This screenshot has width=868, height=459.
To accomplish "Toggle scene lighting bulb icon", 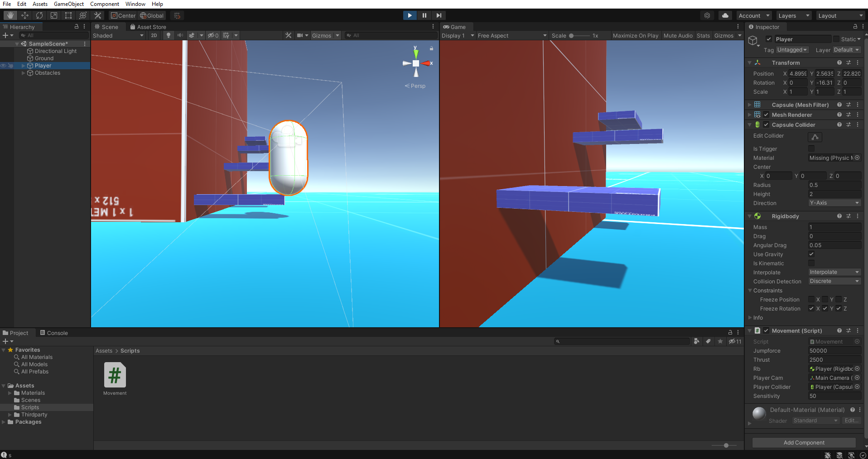I will click(169, 35).
